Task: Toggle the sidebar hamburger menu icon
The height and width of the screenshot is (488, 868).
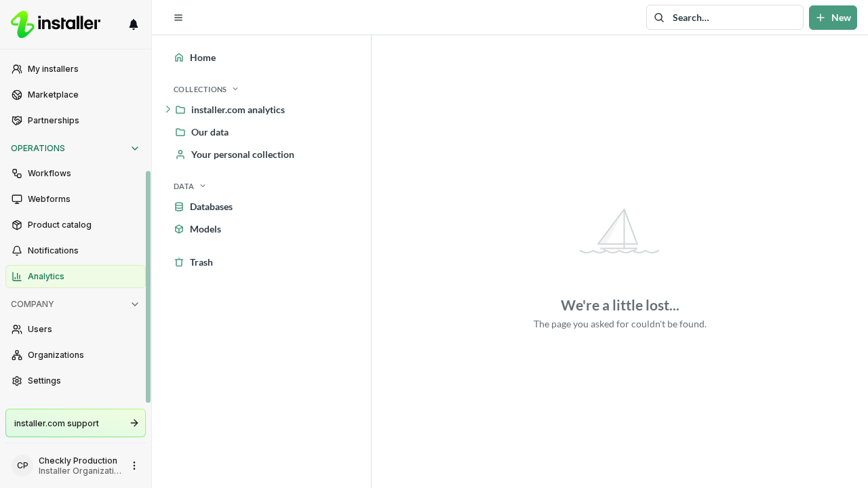Action: click(x=178, y=18)
